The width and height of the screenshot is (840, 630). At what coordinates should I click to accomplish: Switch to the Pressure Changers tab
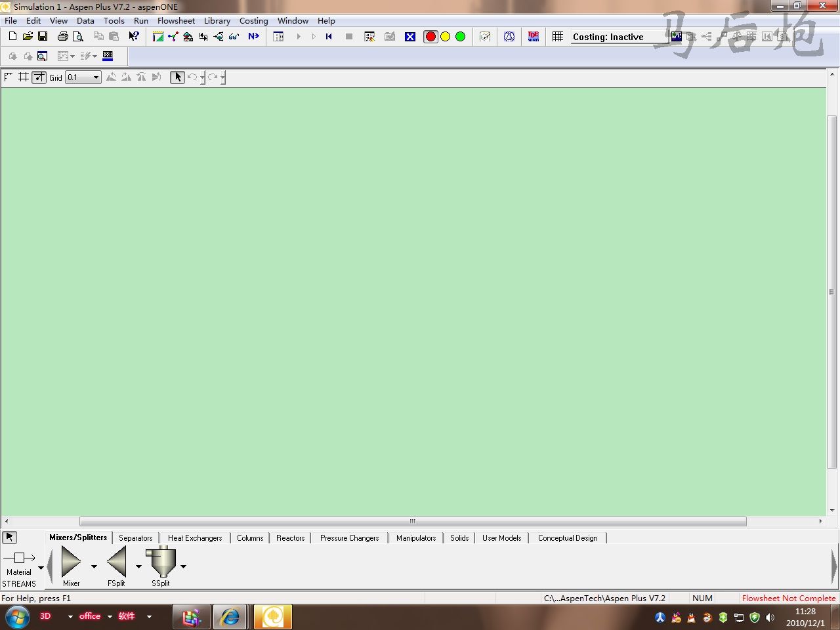350,538
